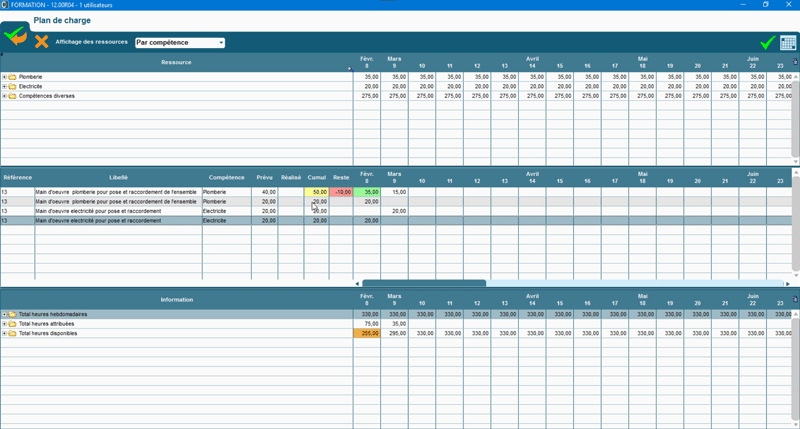Select the yellow Cumul cell showing 50,00
The height and width of the screenshot is (429, 800).
point(317,192)
